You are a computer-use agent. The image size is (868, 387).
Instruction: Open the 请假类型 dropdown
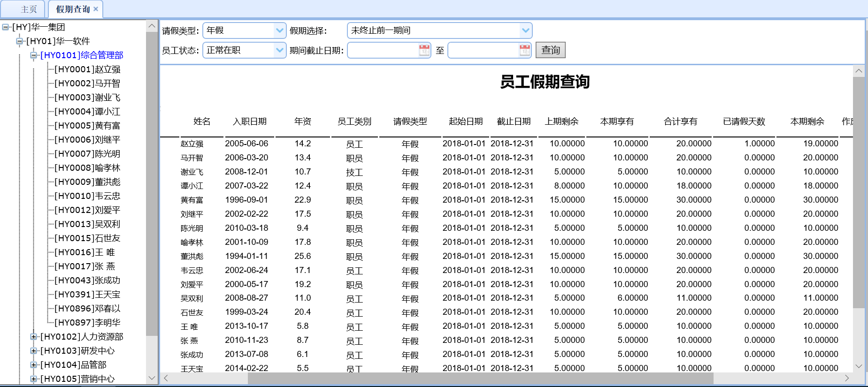click(x=280, y=30)
